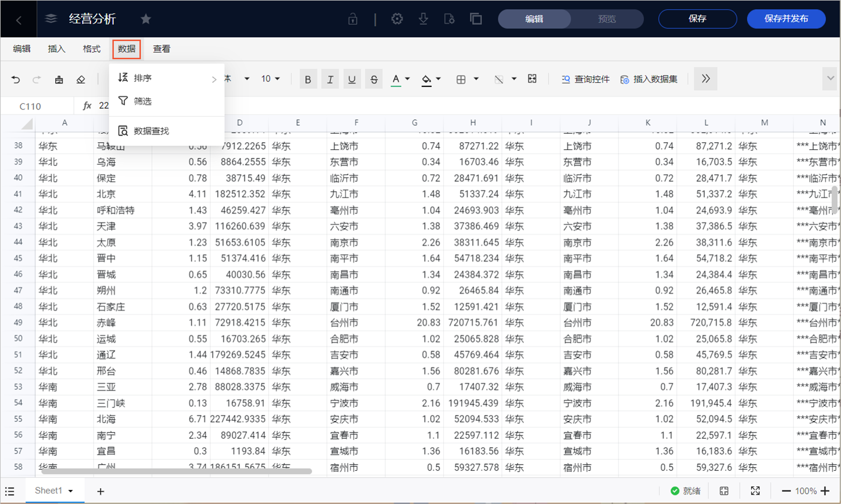Click the layout grid icon in status bar
This screenshot has height=504, width=841.
(x=724, y=491)
